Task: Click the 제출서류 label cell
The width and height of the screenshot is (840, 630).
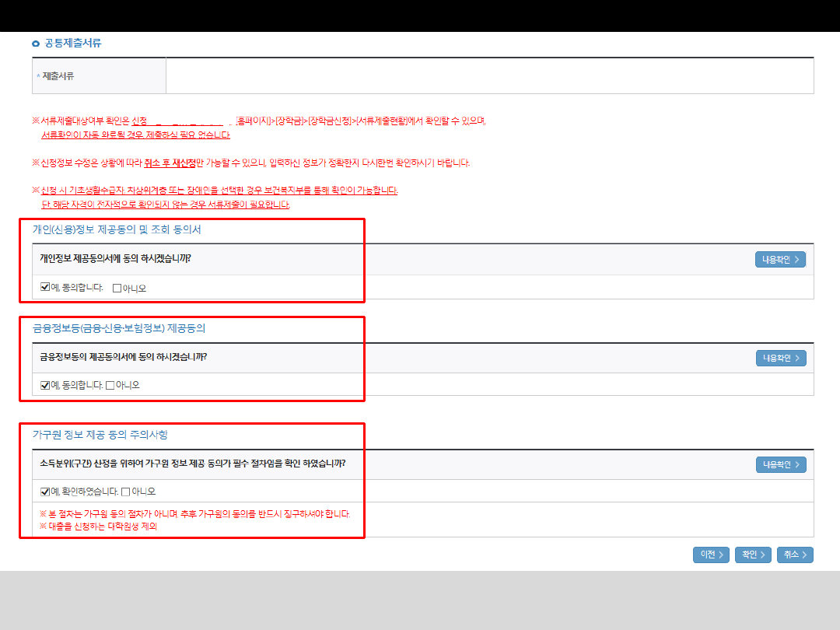Action: pyautogui.click(x=99, y=76)
